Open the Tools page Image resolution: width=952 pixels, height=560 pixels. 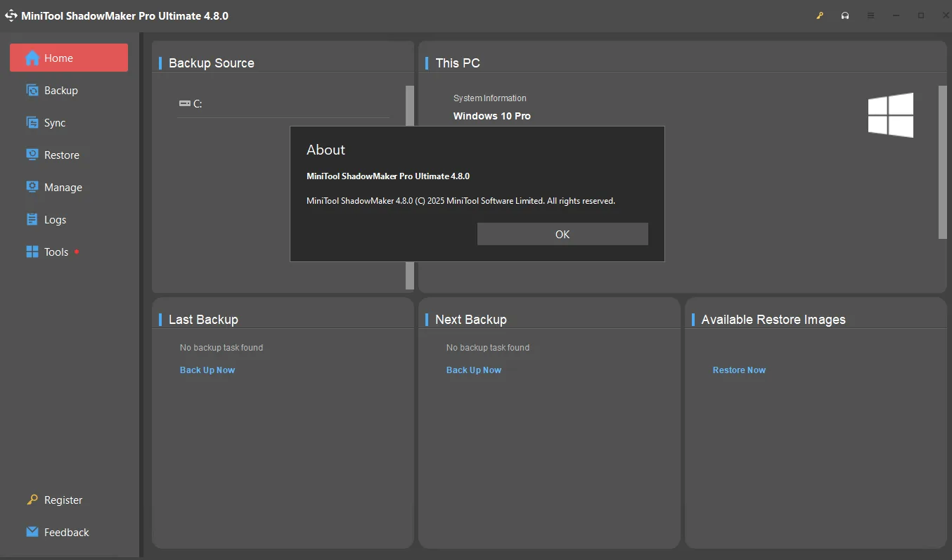point(69,252)
